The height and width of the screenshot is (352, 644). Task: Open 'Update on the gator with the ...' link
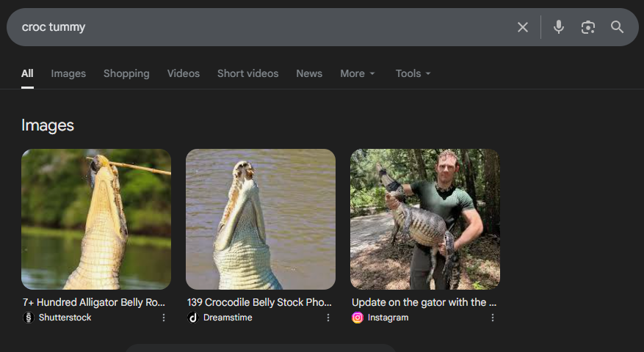[x=424, y=302]
